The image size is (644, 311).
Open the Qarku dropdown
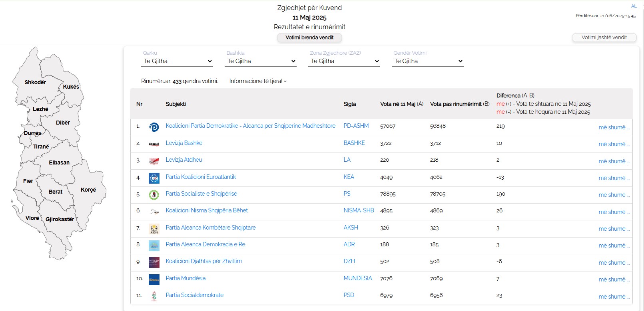click(x=177, y=61)
